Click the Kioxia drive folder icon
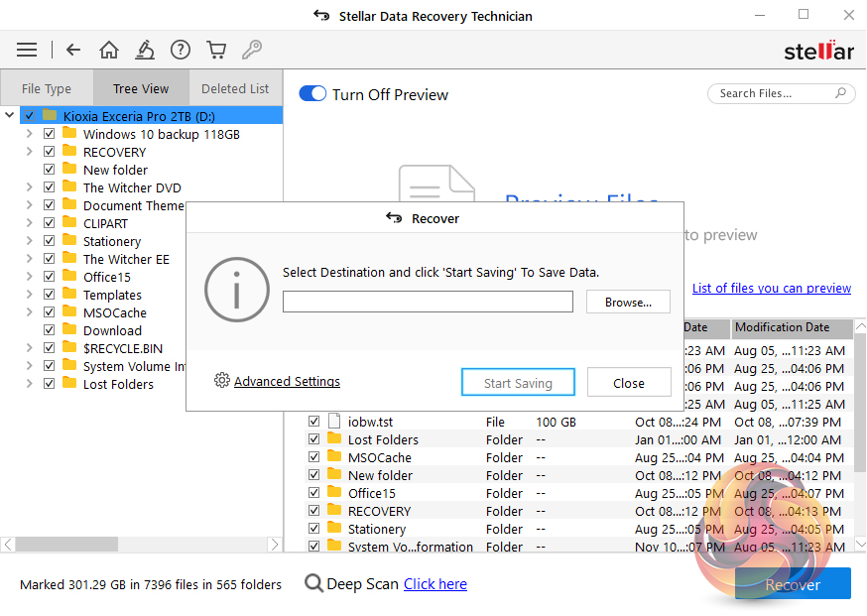This screenshot has width=867, height=616. tap(50, 115)
